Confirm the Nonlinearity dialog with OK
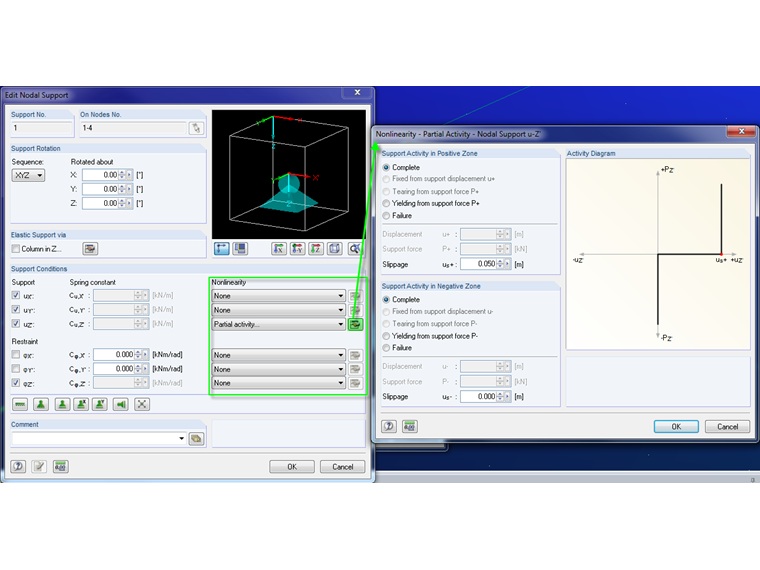The height and width of the screenshot is (570, 760). [676, 427]
